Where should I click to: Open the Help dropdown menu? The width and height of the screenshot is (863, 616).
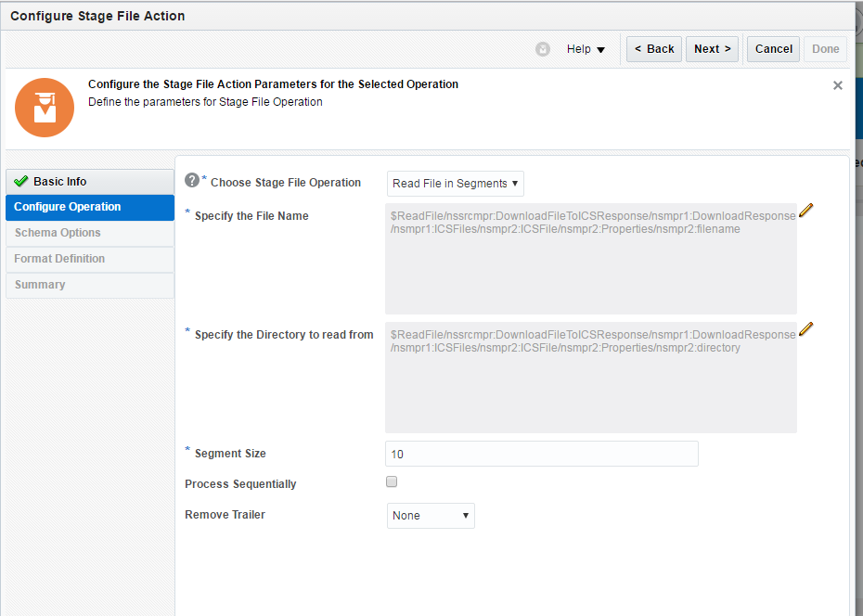[586, 49]
